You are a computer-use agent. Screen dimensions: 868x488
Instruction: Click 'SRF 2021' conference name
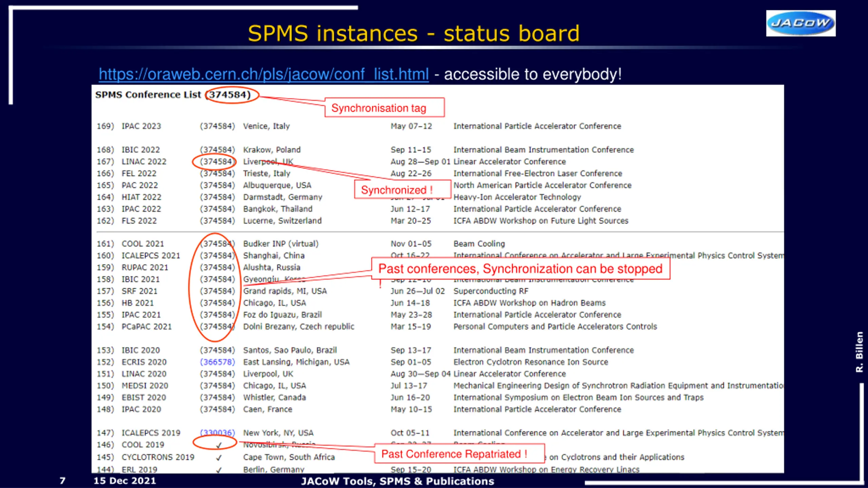[139, 291]
